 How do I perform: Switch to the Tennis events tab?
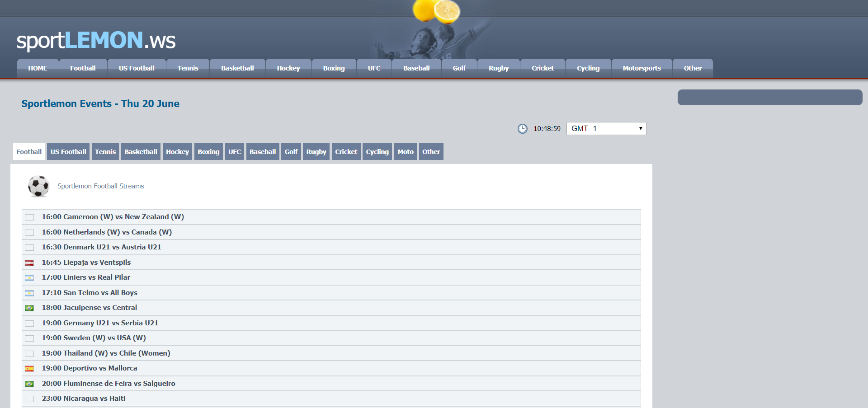click(105, 152)
